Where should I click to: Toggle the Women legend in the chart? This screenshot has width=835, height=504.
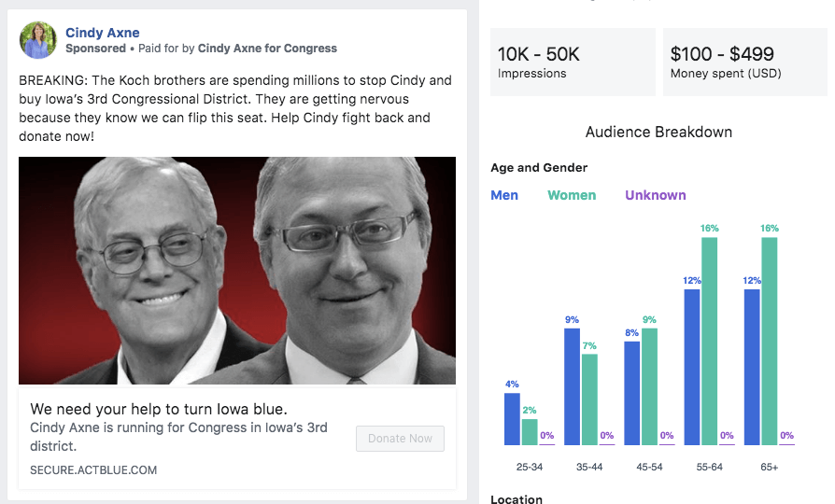tap(572, 195)
